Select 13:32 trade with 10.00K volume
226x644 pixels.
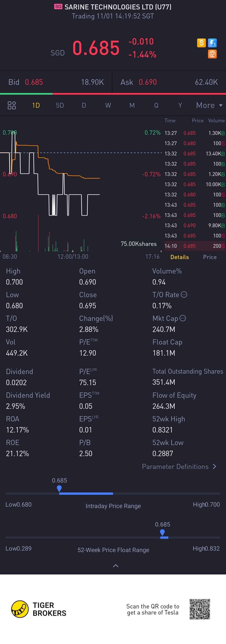(x=195, y=185)
